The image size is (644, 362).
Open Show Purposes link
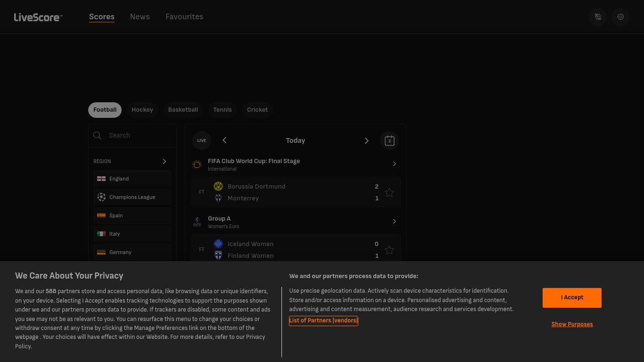(572, 324)
